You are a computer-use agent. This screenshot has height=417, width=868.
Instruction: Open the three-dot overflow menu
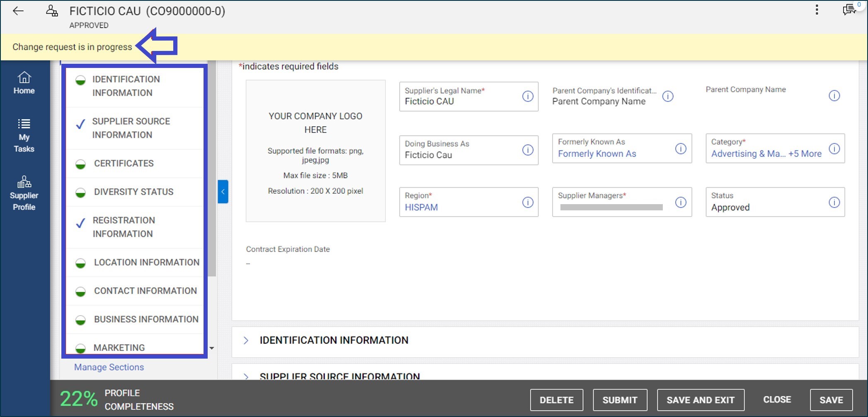click(816, 9)
